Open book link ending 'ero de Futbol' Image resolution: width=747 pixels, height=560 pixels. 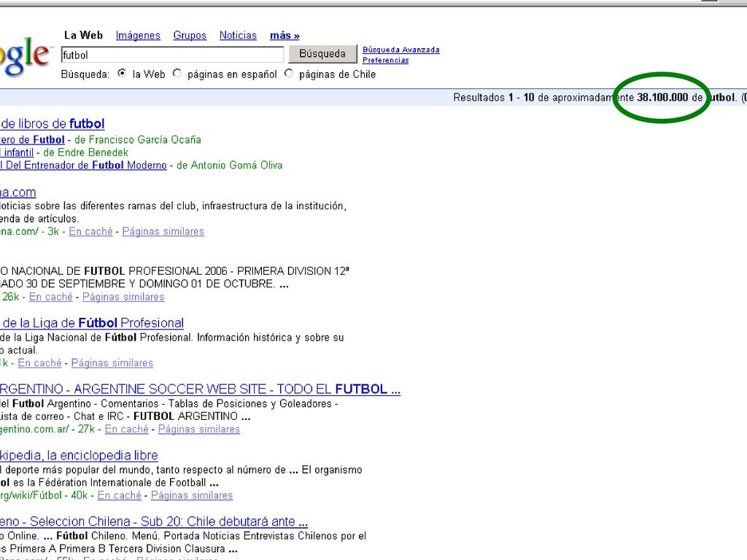click(32, 139)
